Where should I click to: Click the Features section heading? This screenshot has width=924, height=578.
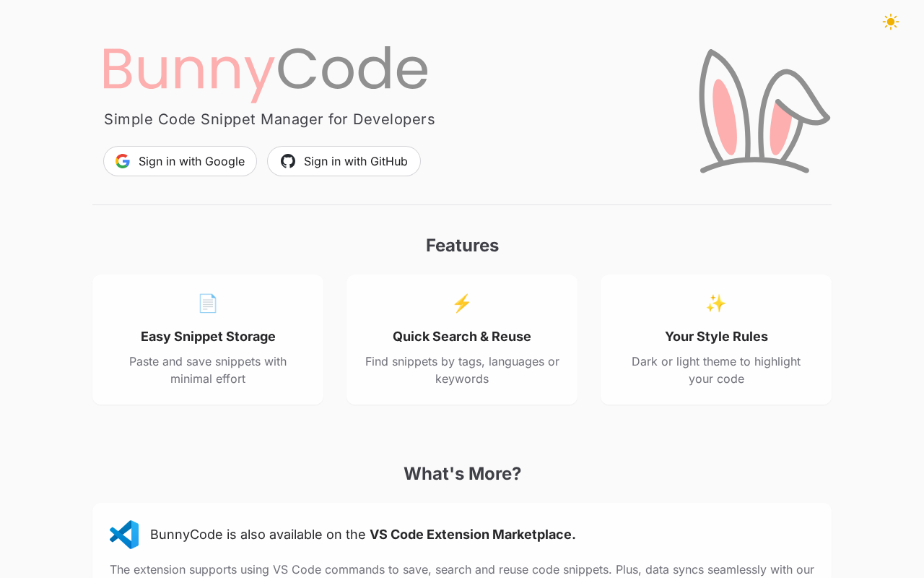click(462, 246)
